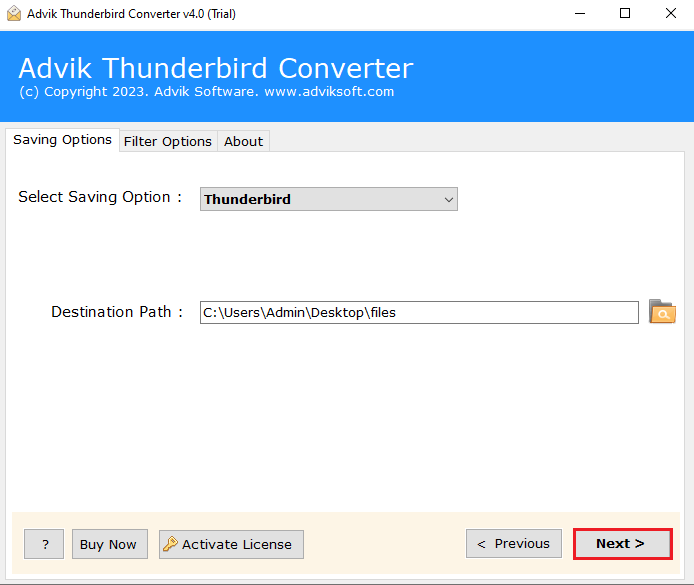
Task: Click the Destination Path label
Action: 117,312
